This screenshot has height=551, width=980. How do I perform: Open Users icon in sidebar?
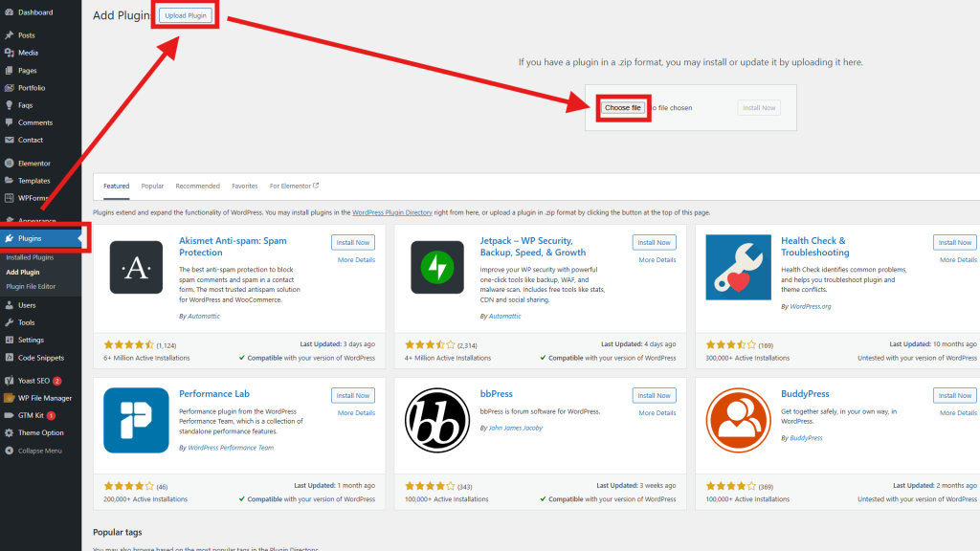coord(10,305)
